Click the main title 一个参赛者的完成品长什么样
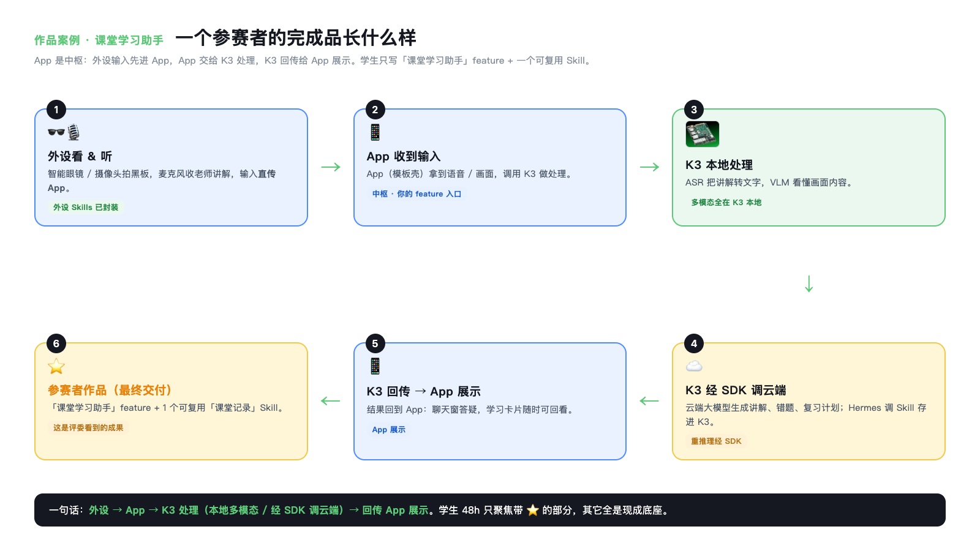980x551 pixels. point(296,38)
